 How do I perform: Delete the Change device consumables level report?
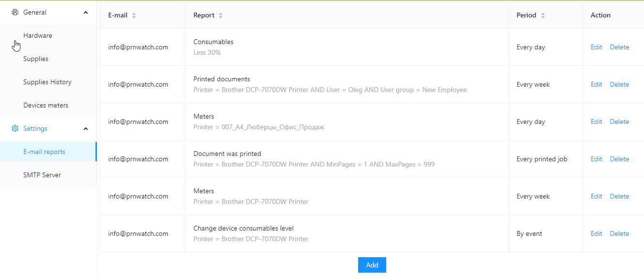pyautogui.click(x=619, y=233)
